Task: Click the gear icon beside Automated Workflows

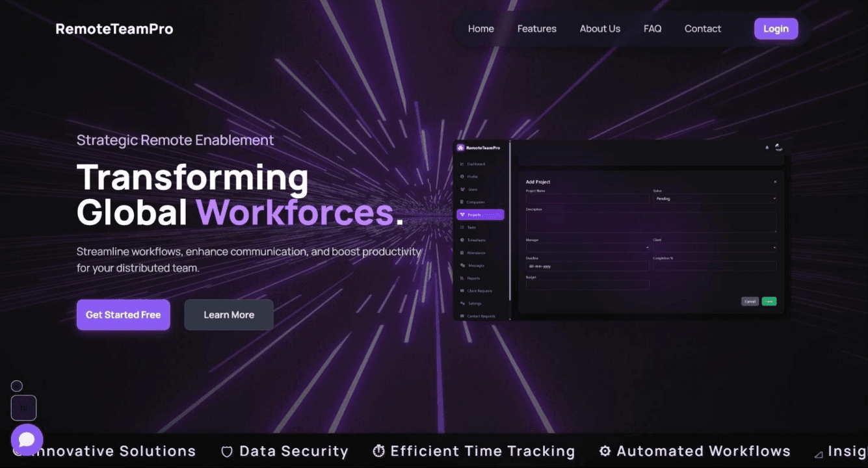Action: (605, 451)
